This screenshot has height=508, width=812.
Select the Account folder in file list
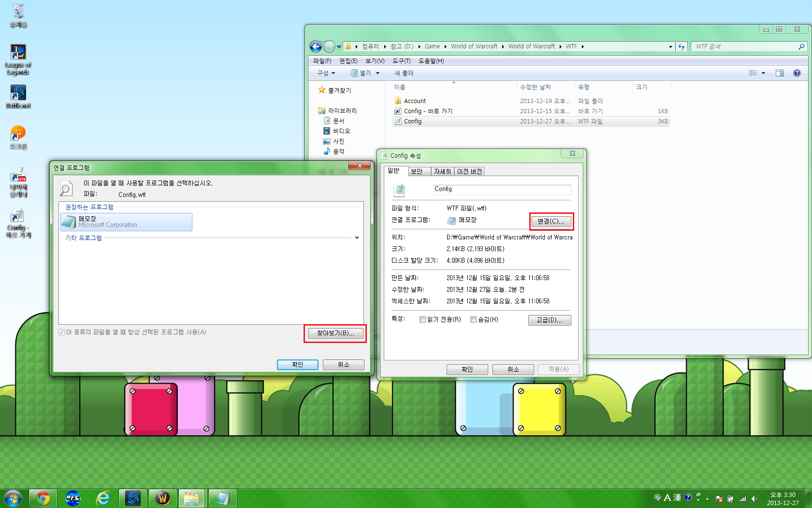pos(532,101)
